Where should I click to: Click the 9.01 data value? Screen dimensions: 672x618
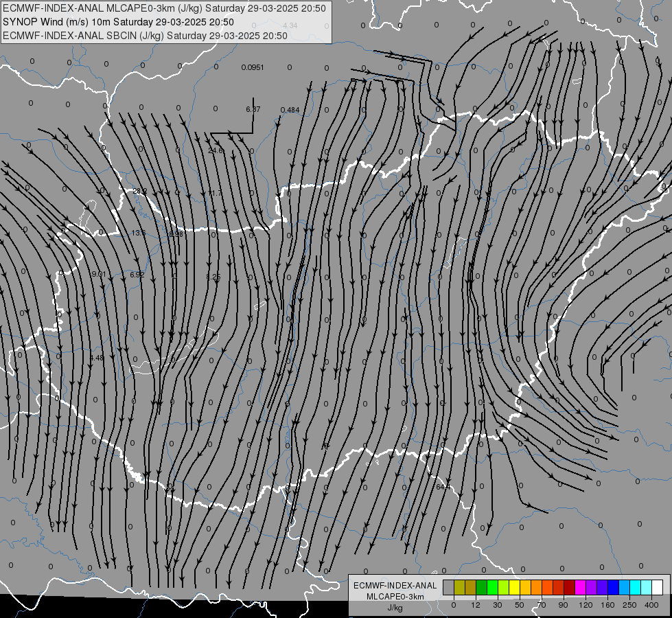99,274
